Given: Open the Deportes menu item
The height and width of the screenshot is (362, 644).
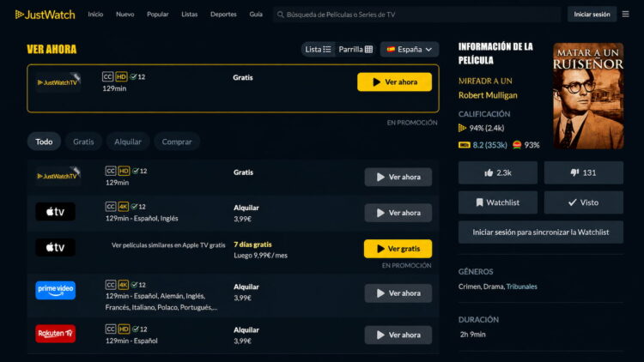Looking at the screenshot, I should [223, 15].
